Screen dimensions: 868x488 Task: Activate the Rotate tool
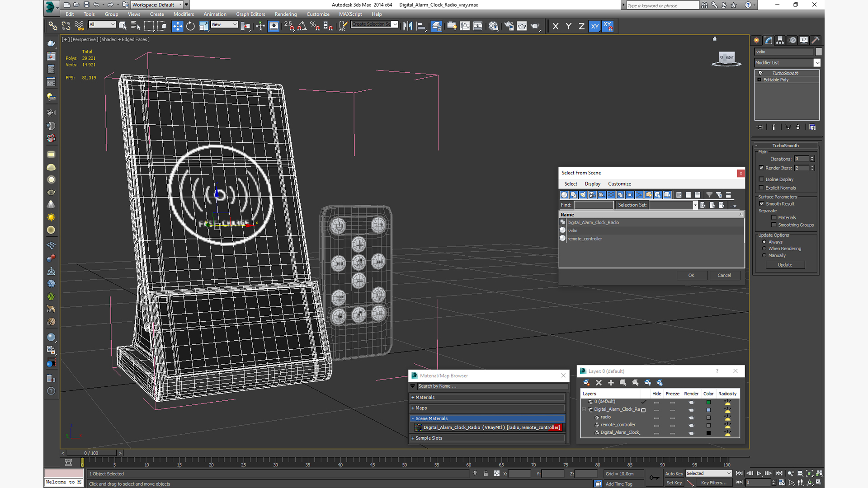click(190, 26)
